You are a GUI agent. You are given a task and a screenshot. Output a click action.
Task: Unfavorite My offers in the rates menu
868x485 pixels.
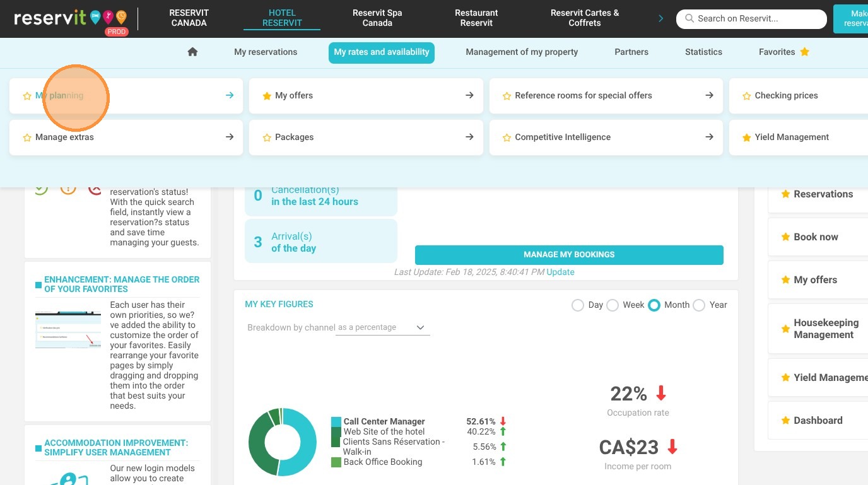click(267, 96)
